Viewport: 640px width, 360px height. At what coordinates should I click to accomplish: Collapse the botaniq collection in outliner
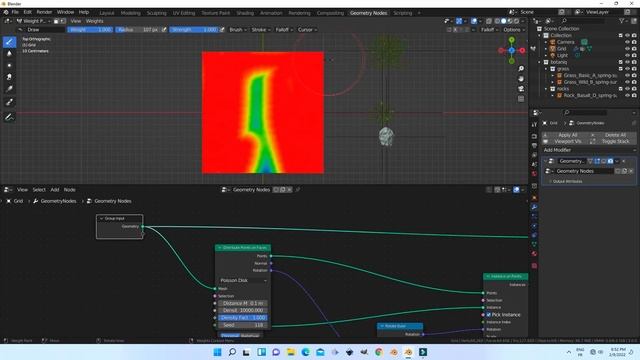tap(540, 62)
